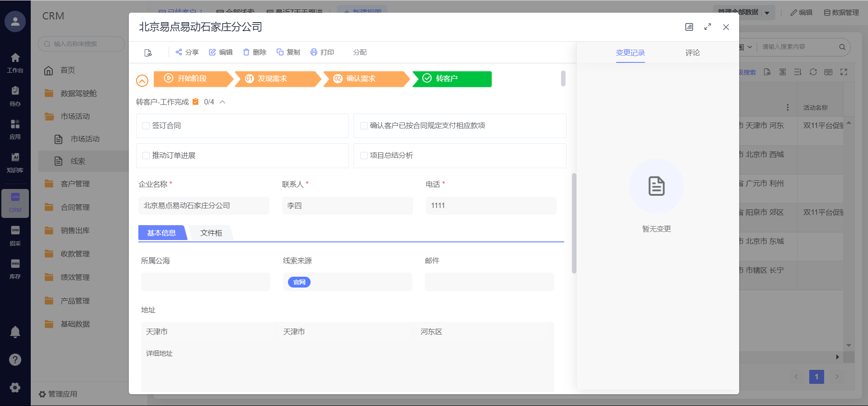
Task: Click the Edit pencil icon in the dialog toolbar
Action: [212, 52]
